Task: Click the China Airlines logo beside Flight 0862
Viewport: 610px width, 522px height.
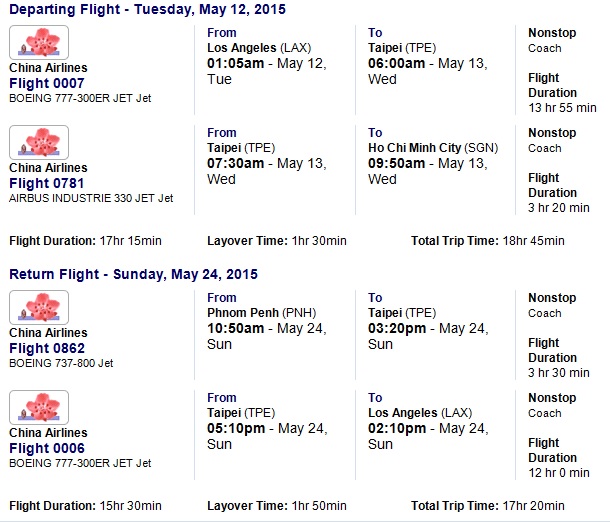Action: point(39,307)
